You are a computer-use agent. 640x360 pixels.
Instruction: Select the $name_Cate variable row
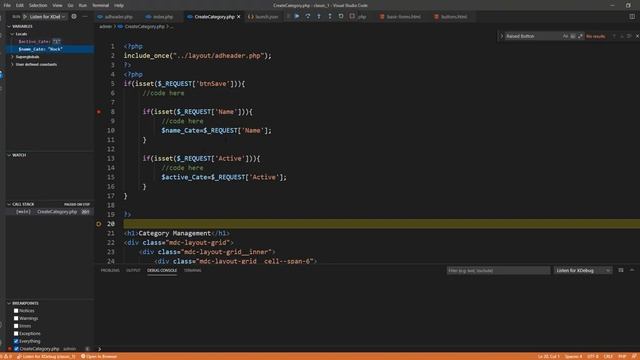(50, 49)
